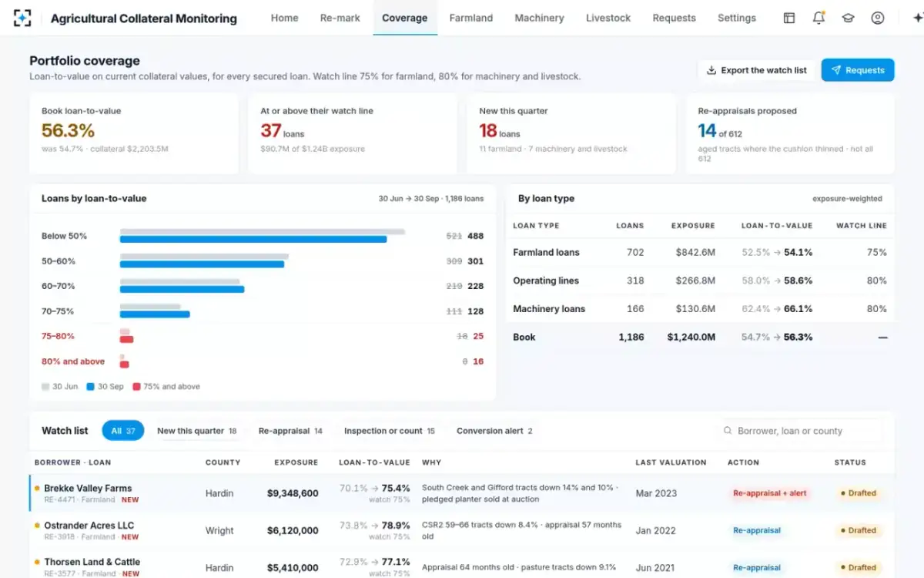Click the 60–70% blue bar
The width and height of the screenshot is (924, 578).
182,290
